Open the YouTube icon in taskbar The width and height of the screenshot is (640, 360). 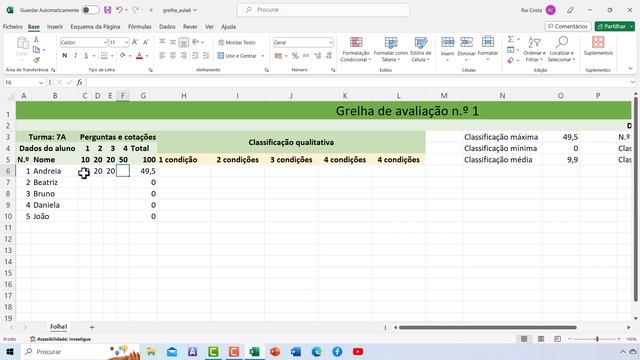pos(358,351)
